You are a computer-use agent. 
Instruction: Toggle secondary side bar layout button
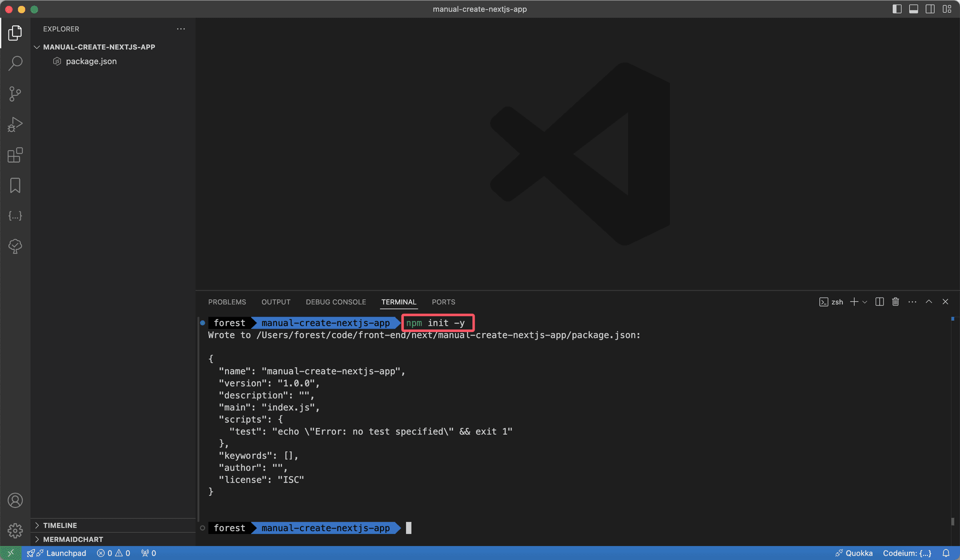930,9
